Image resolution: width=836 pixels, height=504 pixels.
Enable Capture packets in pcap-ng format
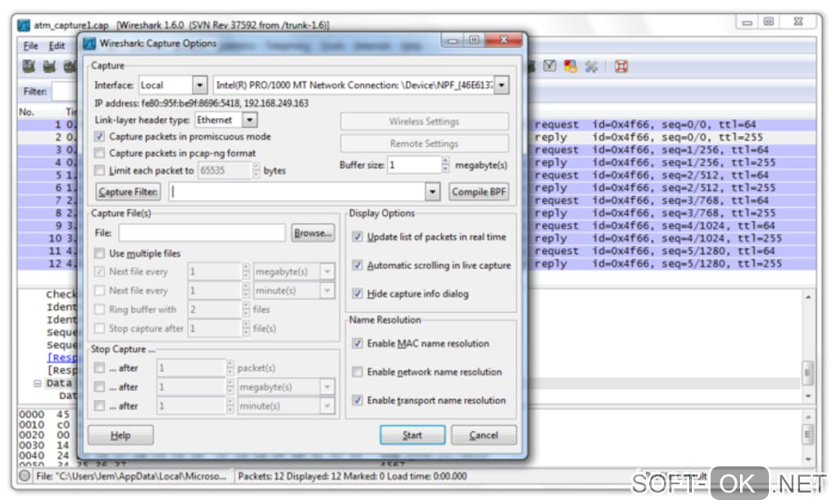tap(99, 153)
